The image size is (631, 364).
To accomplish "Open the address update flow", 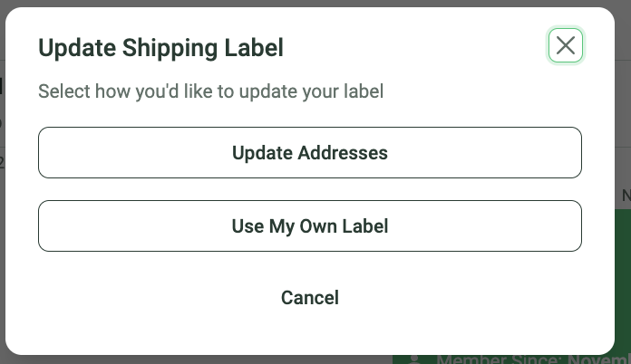I will point(310,153).
